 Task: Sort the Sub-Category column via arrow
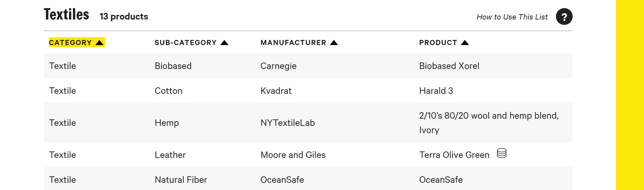(224, 43)
